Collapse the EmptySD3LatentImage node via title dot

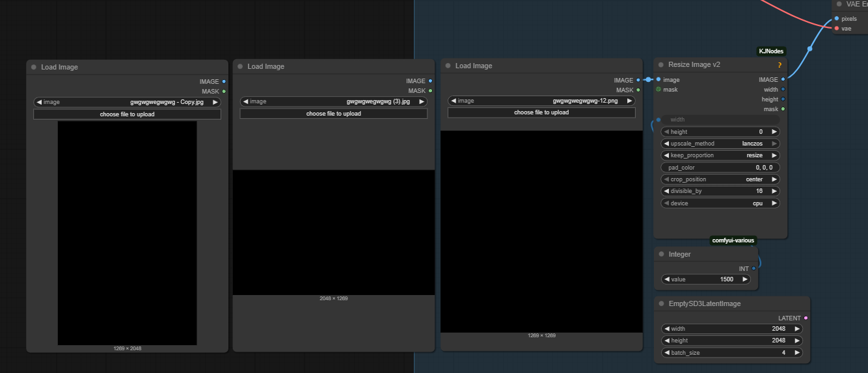click(661, 303)
